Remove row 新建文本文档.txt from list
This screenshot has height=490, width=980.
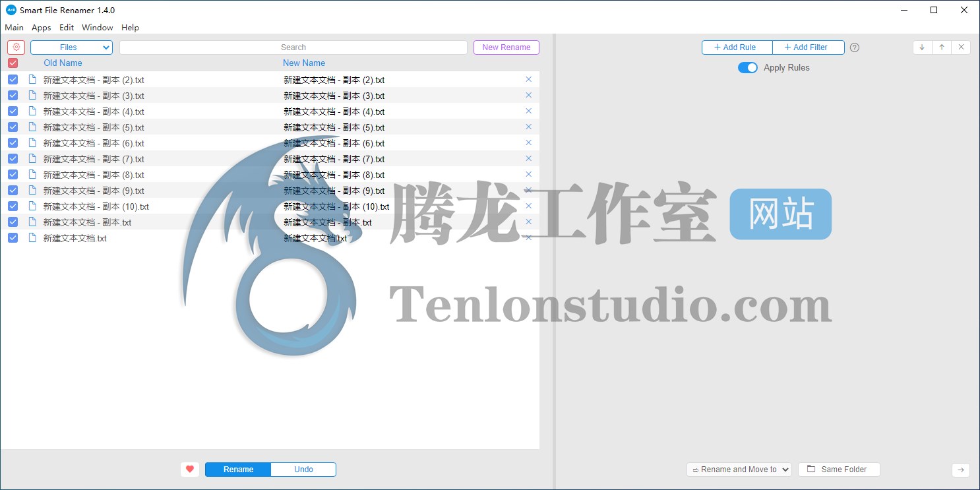(528, 237)
